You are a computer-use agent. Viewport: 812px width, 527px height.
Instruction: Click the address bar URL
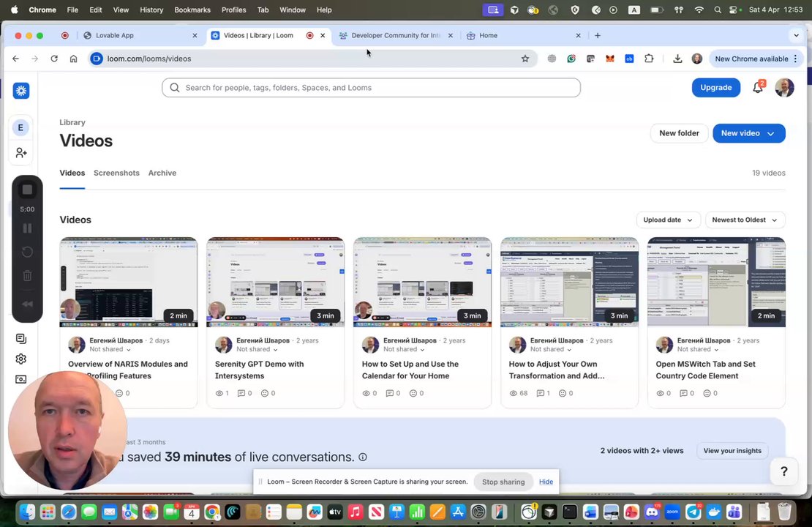(149, 59)
